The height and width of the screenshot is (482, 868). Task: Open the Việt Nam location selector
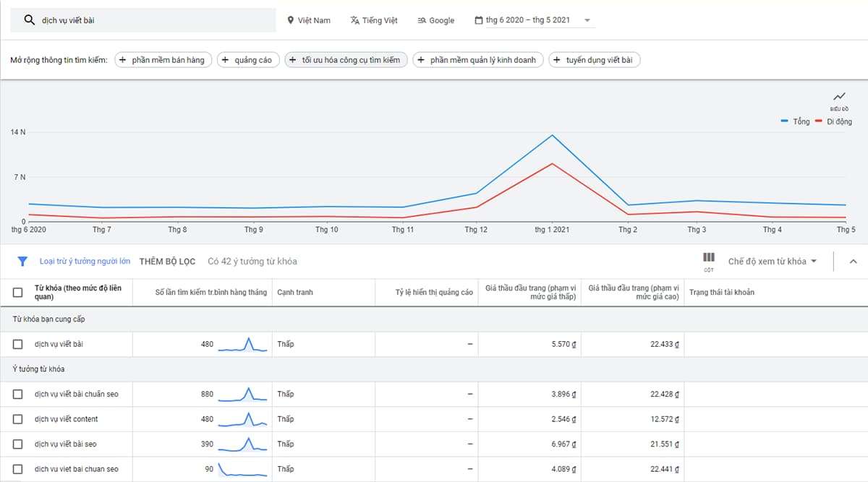pyautogui.click(x=309, y=20)
